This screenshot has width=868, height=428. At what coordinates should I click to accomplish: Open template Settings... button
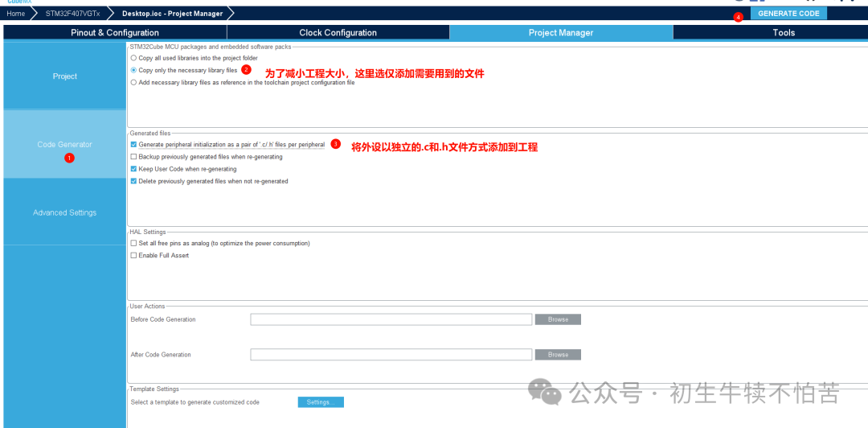point(321,402)
